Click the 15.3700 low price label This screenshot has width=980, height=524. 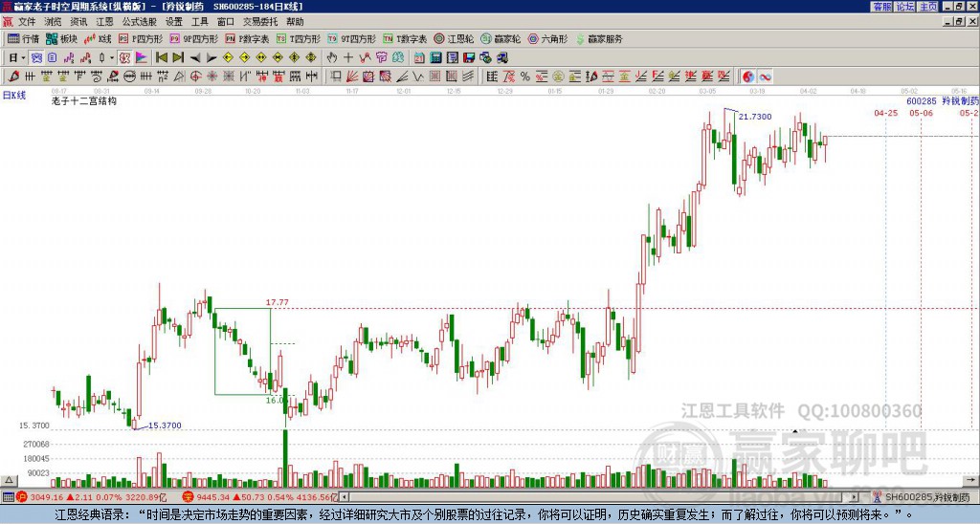point(165,426)
